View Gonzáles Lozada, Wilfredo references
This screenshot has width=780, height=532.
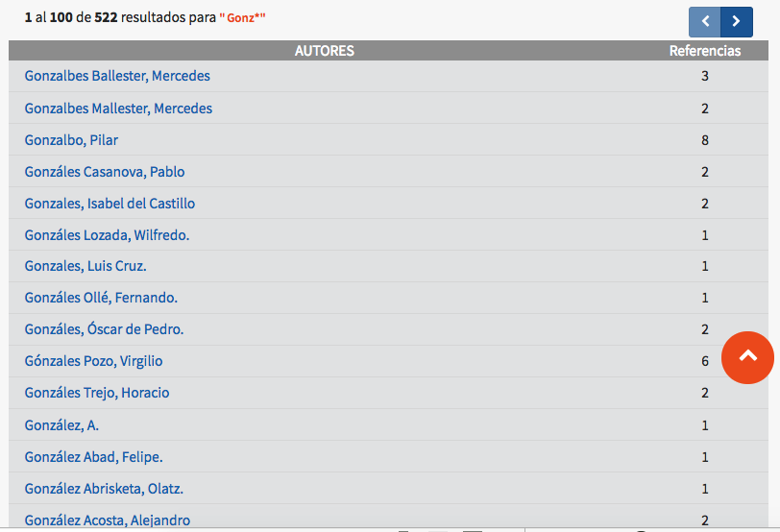[x=107, y=234]
